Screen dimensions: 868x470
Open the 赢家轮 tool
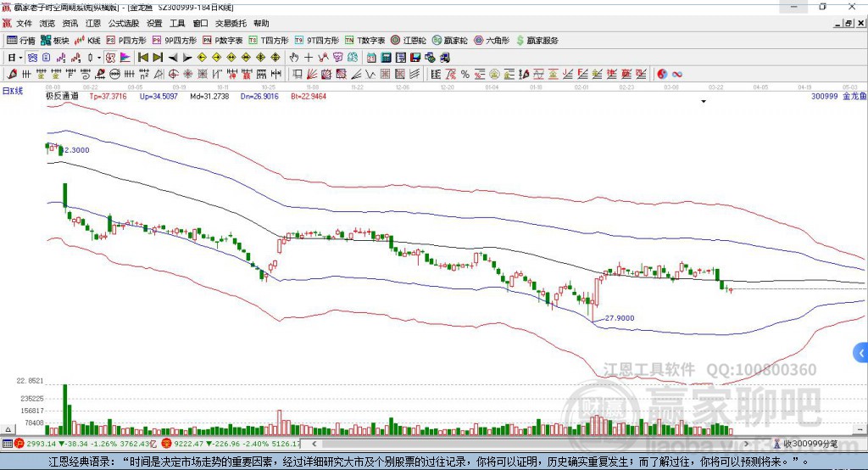click(x=449, y=41)
